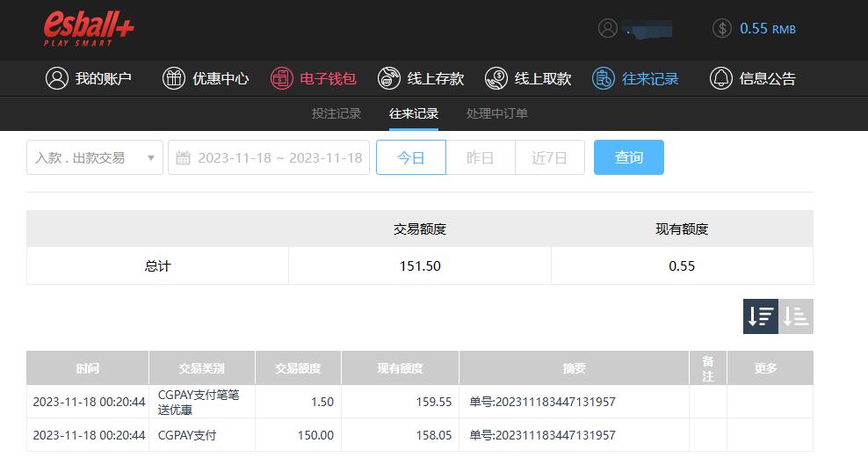868x465 pixels.
Task: Click the 现有额度 table column header
Action: pos(400,368)
